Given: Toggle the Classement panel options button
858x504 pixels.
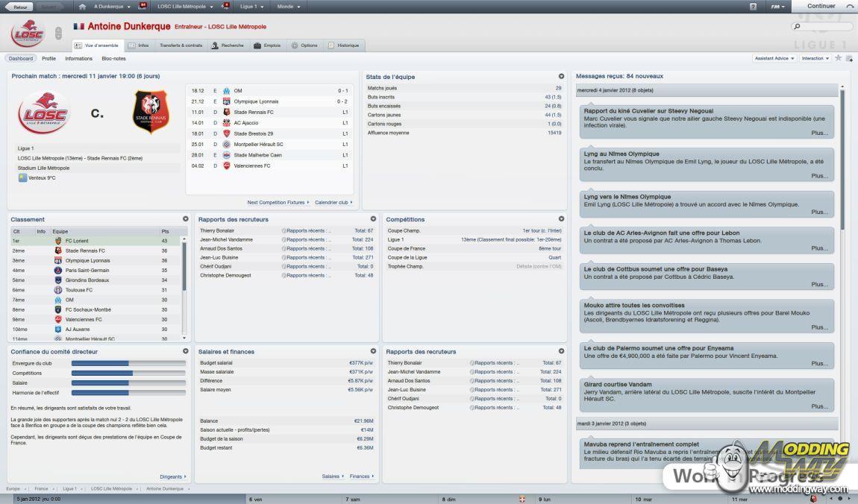Looking at the screenshot, I should pos(185,219).
